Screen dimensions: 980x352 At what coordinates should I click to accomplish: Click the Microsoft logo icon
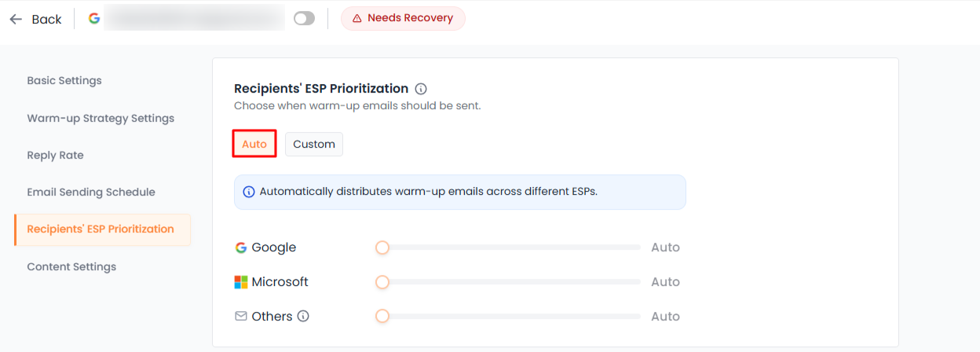tap(241, 282)
